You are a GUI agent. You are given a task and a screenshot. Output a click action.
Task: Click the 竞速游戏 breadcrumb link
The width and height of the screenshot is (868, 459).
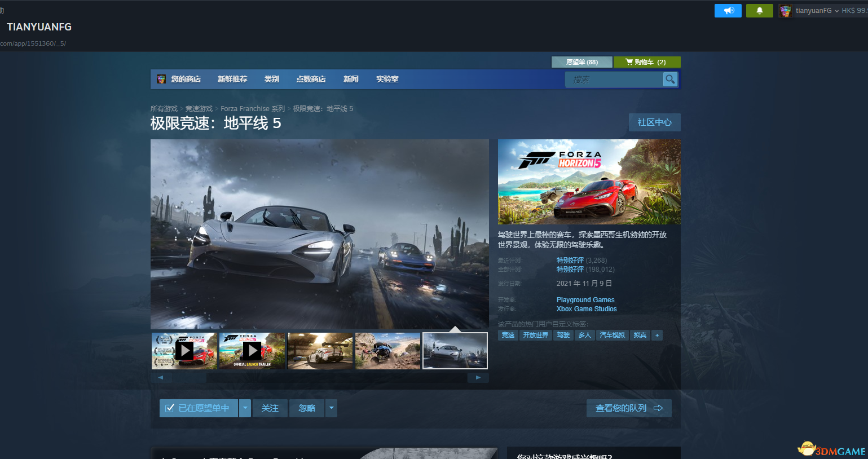pos(199,109)
